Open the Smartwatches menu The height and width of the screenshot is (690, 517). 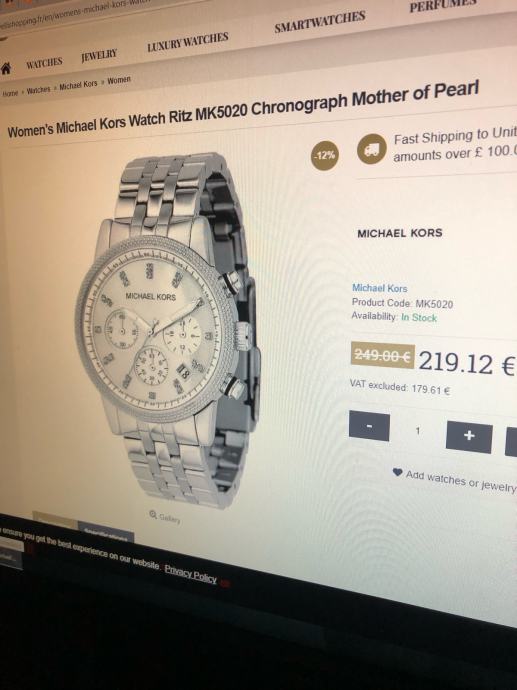coord(320,21)
